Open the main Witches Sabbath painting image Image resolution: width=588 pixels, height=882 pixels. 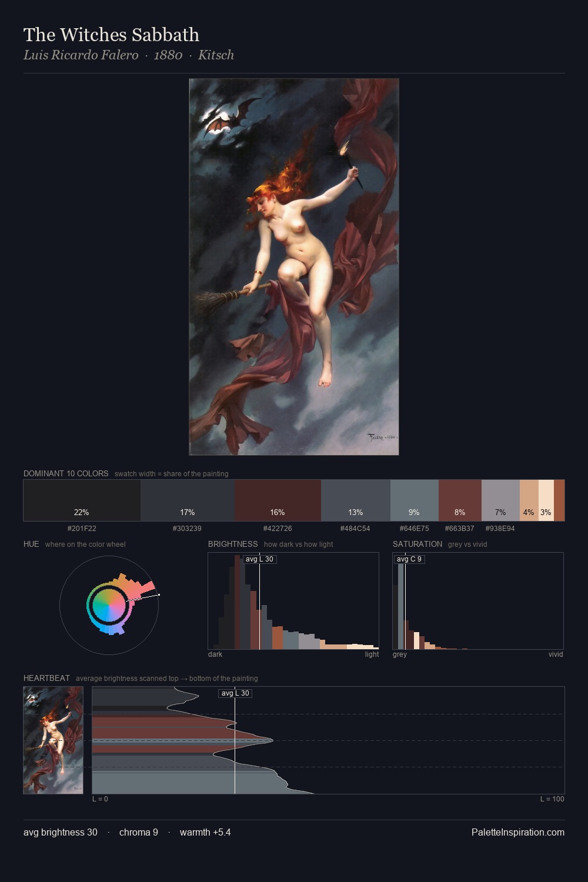[294, 267]
